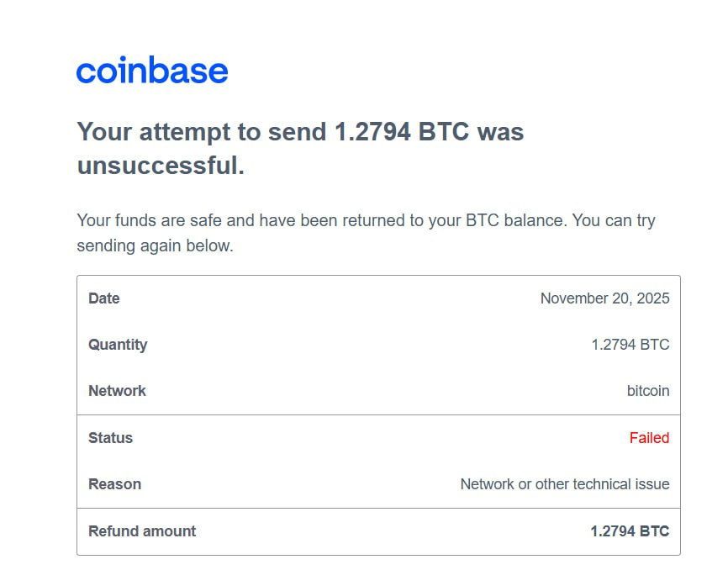Click the Quantity value 1.2794 BTC
This screenshot has width=728, height=570.
pyautogui.click(x=630, y=345)
